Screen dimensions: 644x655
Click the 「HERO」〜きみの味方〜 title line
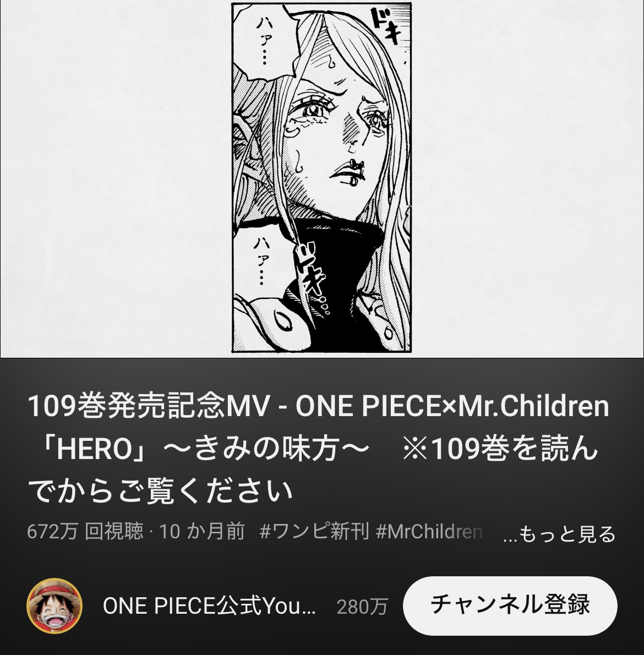click(x=197, y=449)
